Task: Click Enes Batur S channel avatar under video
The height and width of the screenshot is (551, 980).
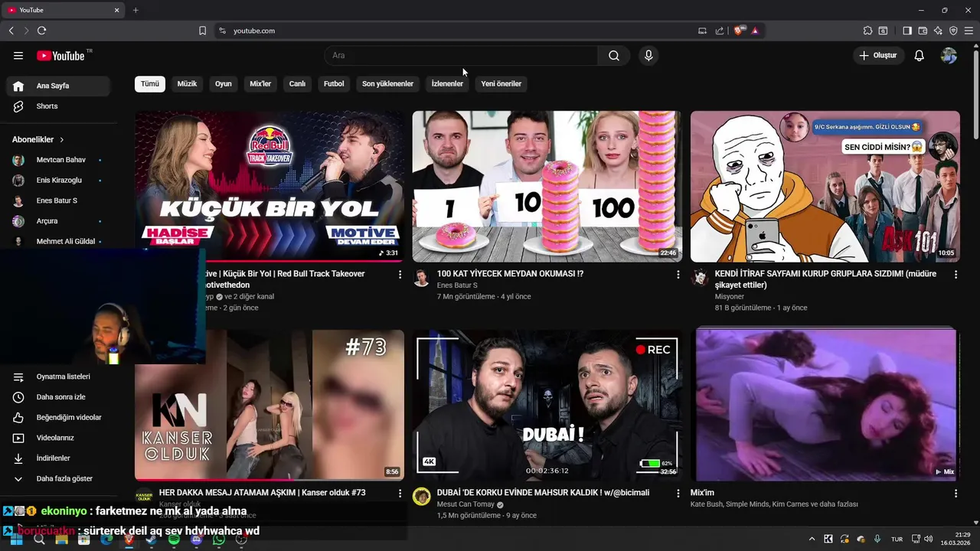Action: point(421,277)
